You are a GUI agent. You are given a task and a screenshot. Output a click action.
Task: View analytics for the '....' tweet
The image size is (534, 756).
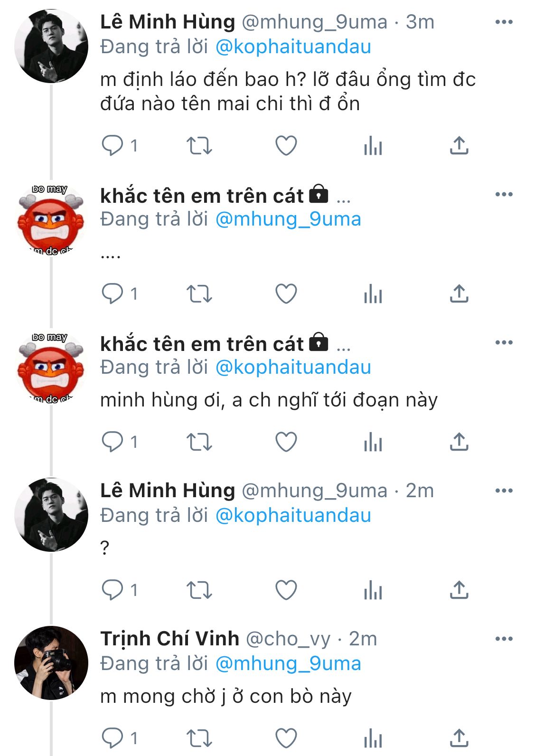tap(373, 293)
